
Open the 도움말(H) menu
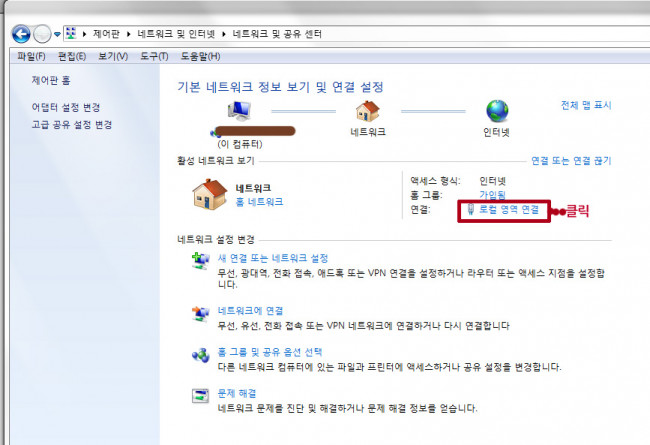(x=200, y=56)
